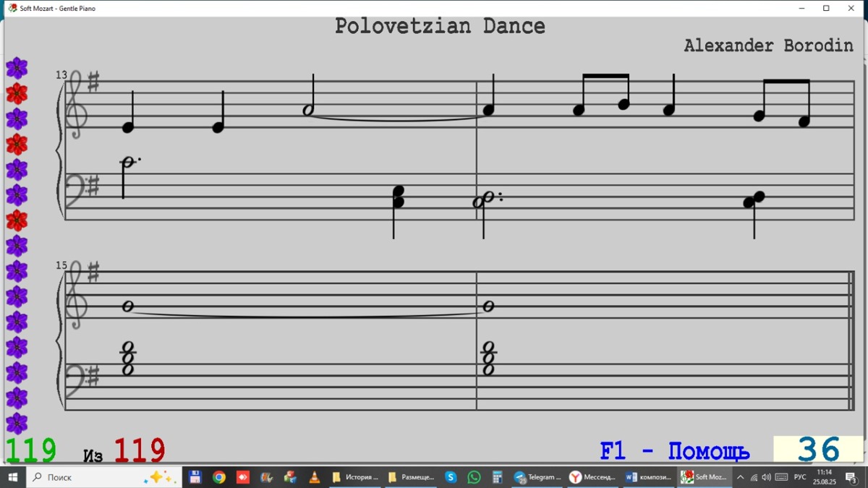Switch to the Yandex Мессенджер taskbar window
Image resolution: width=868 pixels, height=488 pixels.
tap(592, 477)
